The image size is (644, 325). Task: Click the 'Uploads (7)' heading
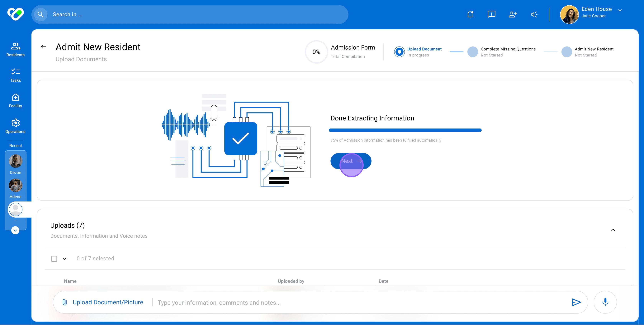68,226
